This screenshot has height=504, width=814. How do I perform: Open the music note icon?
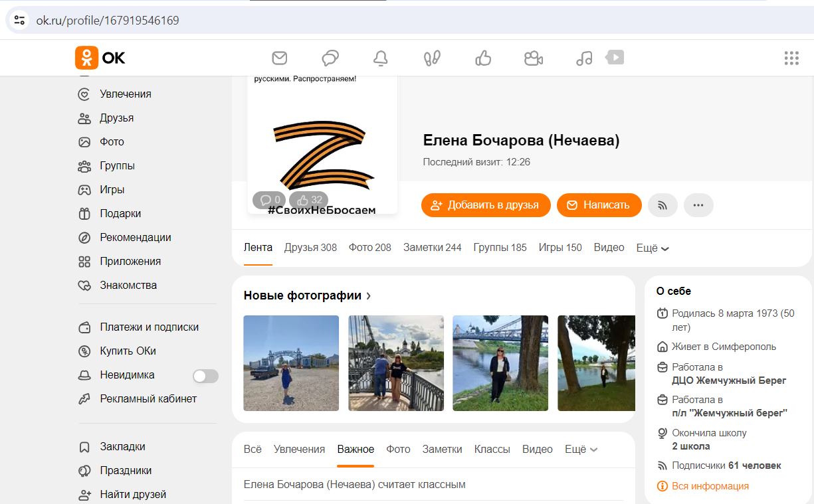(584, 58)
